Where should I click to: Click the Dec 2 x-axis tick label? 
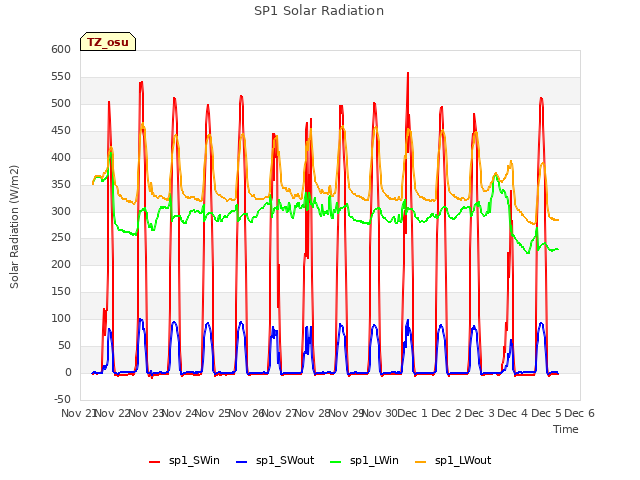446,413
